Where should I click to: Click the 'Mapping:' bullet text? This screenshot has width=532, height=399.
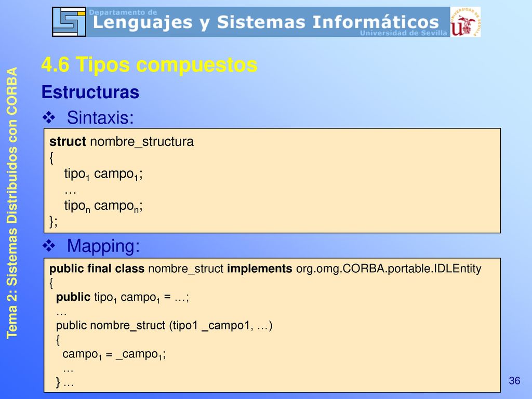pyautogui.click(x=103, y=246)
